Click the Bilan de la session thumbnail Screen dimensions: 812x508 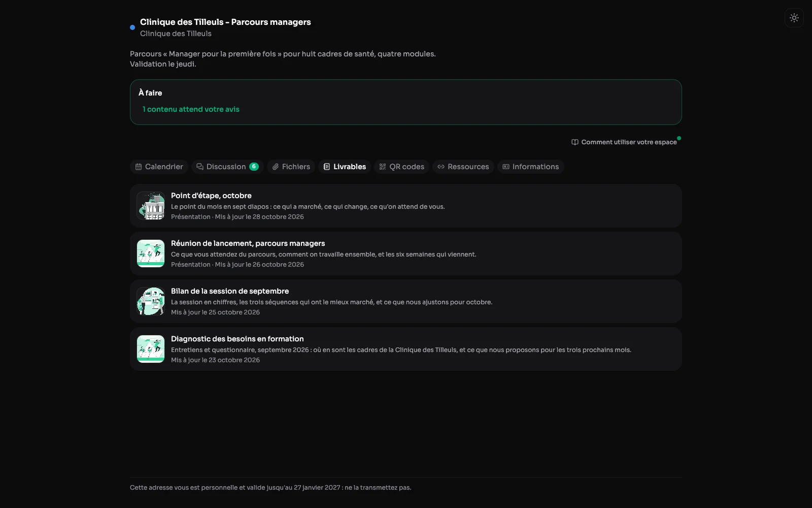(151, 301)
